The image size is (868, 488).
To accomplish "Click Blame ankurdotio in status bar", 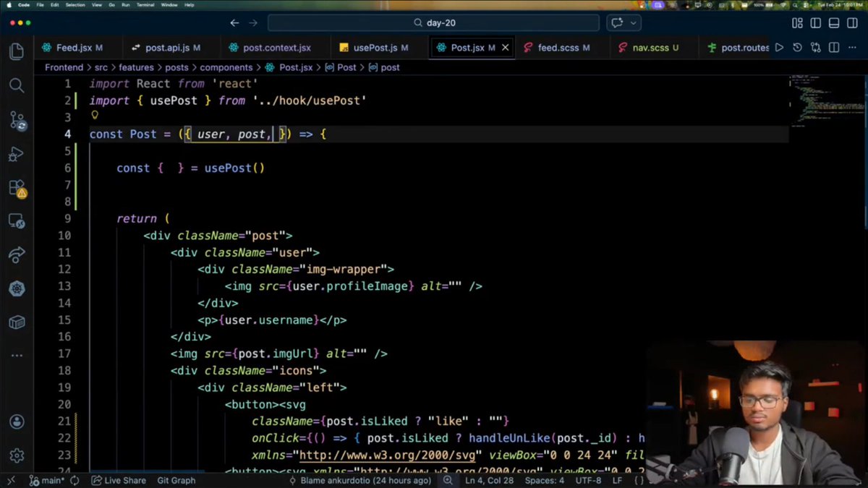I will tap(361, 480).
